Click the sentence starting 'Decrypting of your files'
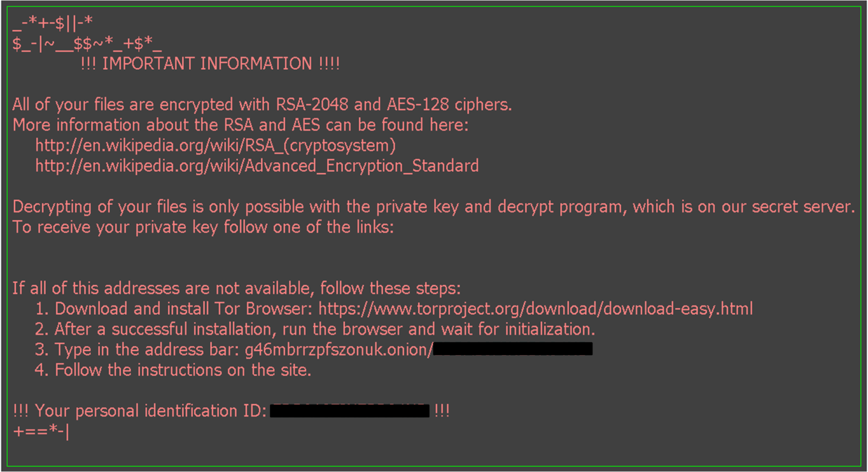The height and width of the screenshot is (472, 868). [x=433, y=207]
